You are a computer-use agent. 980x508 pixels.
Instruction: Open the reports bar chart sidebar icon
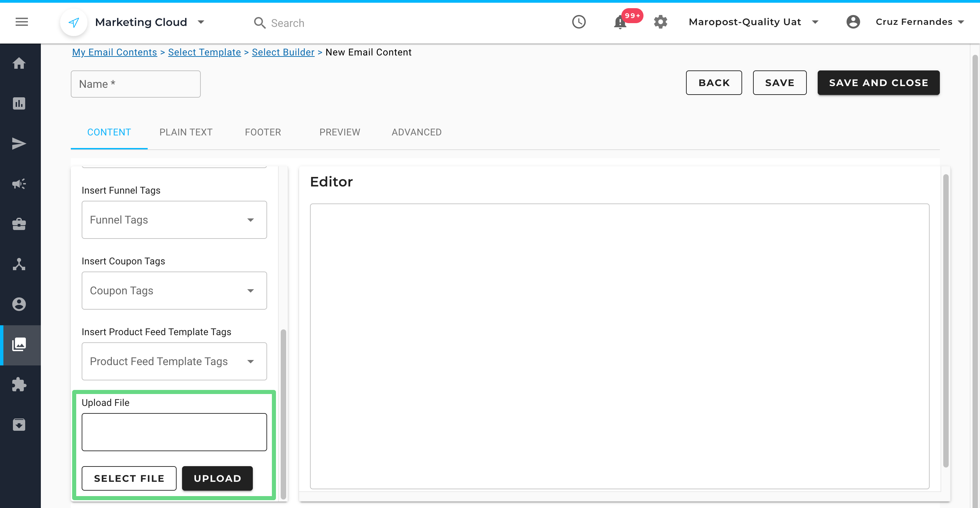[19, 103]
